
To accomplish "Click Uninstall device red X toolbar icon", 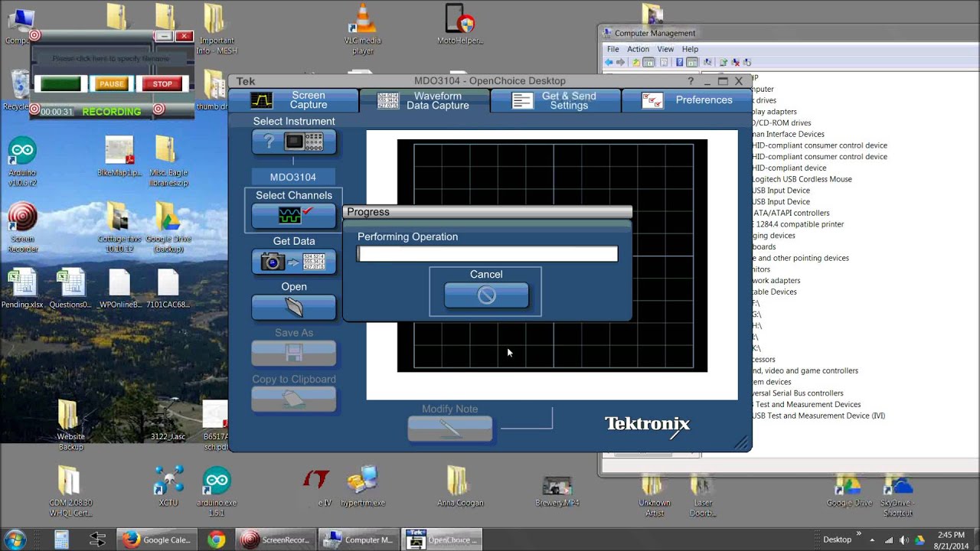I will tap(736, 63).
